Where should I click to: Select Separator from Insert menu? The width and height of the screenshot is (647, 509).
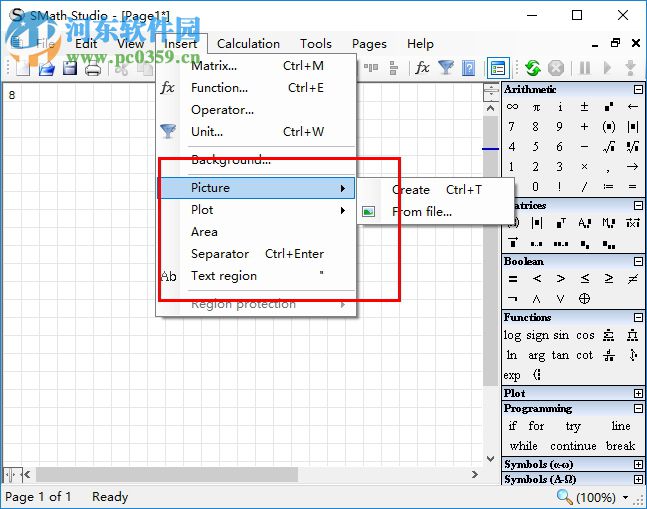[256, 254]
